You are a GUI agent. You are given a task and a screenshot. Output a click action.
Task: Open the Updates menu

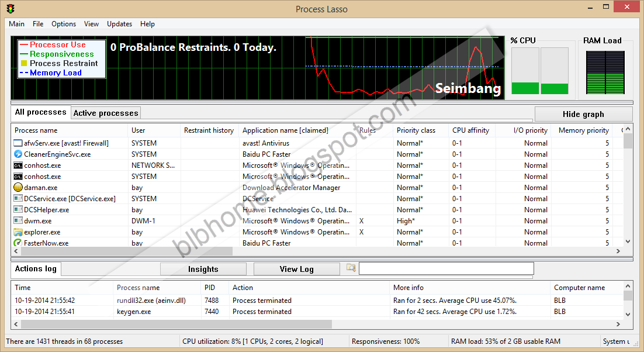(120, 24)
